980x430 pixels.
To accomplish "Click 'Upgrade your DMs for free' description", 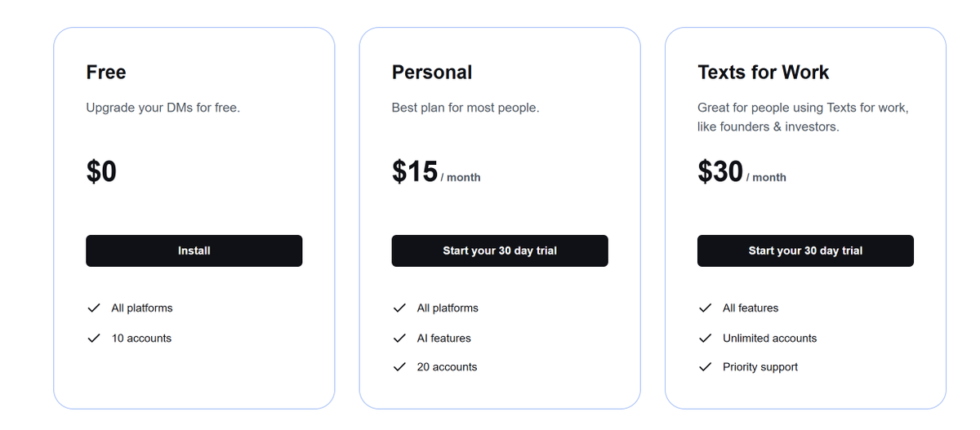I will click(x=163, y=108).
